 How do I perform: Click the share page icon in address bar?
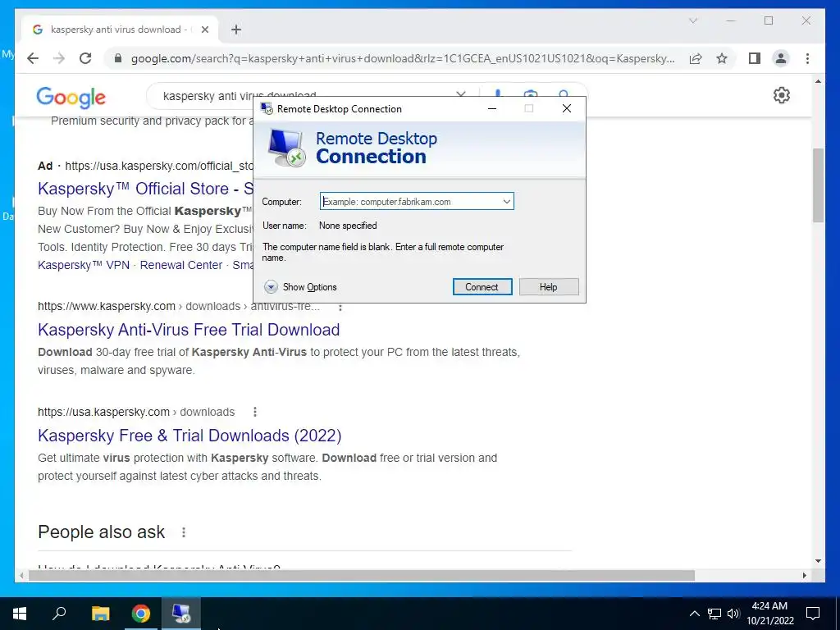point(696,58)
